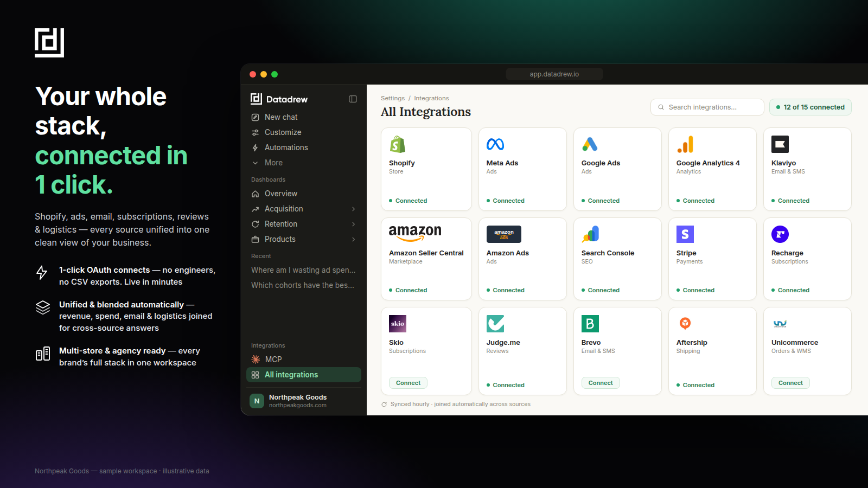Click the Recharge 'Subscriptions' label
This screenshot has height=488, width=868.
790,261
